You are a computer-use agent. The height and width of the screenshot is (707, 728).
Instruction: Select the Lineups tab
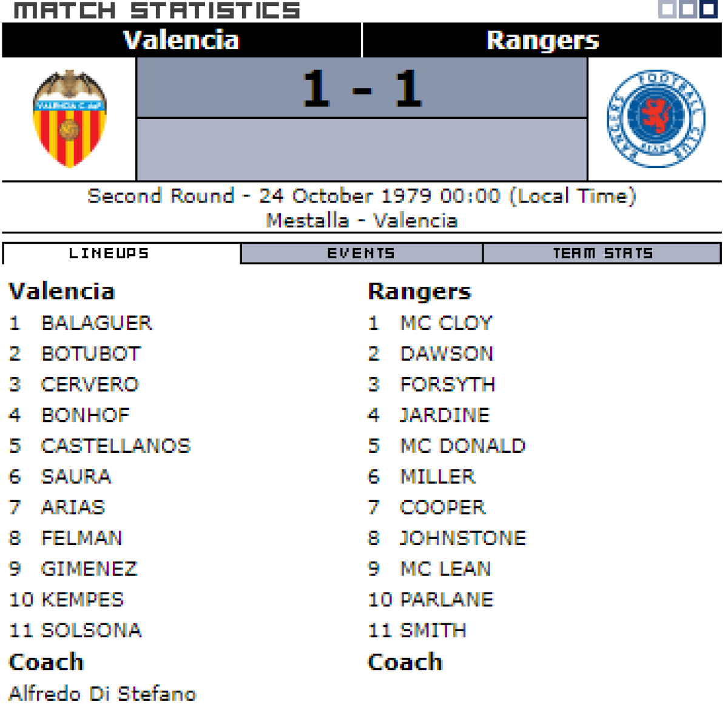pyautogui.click(x=109, y=253)
